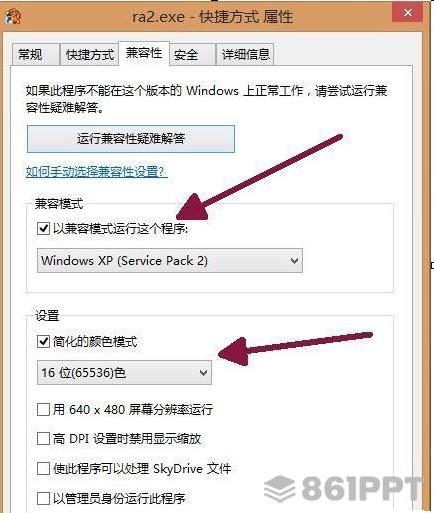Image resolution: width=434 pixels, height=513 pixels.
Task: Check 高 DPI 设置时禁用显示缩放
Action: coord(43,439)
